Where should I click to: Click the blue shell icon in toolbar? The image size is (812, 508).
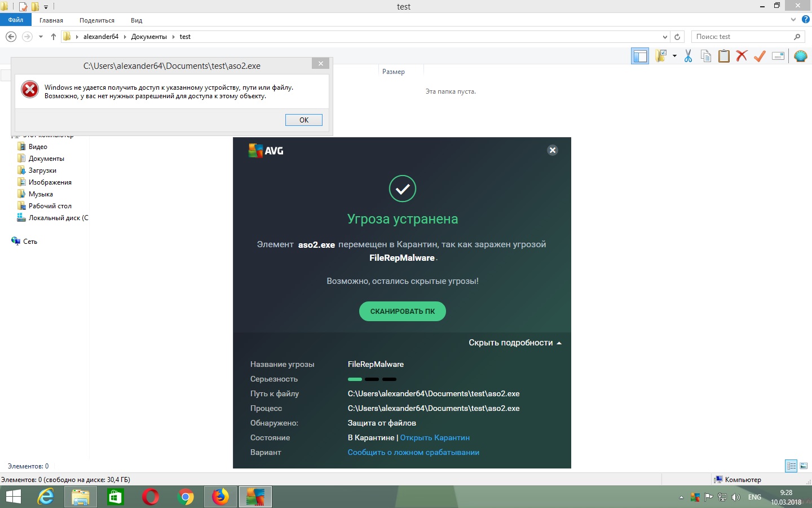(800, 56)
